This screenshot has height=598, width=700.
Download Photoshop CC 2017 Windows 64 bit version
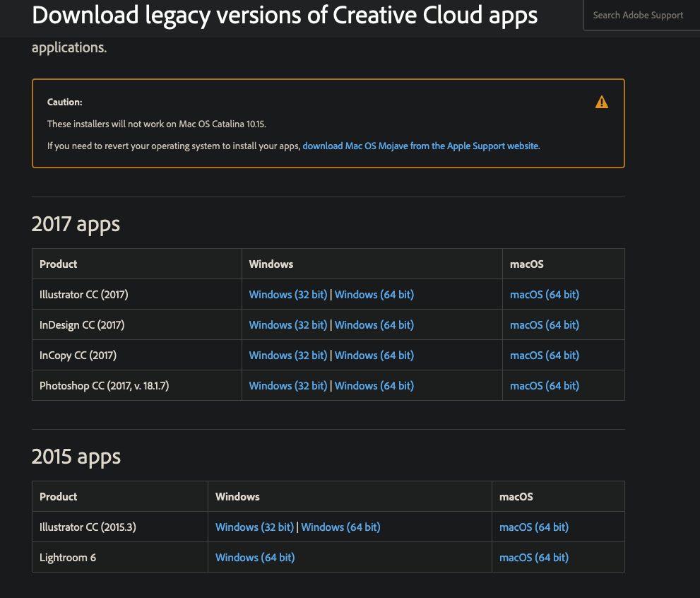(374, 385)
